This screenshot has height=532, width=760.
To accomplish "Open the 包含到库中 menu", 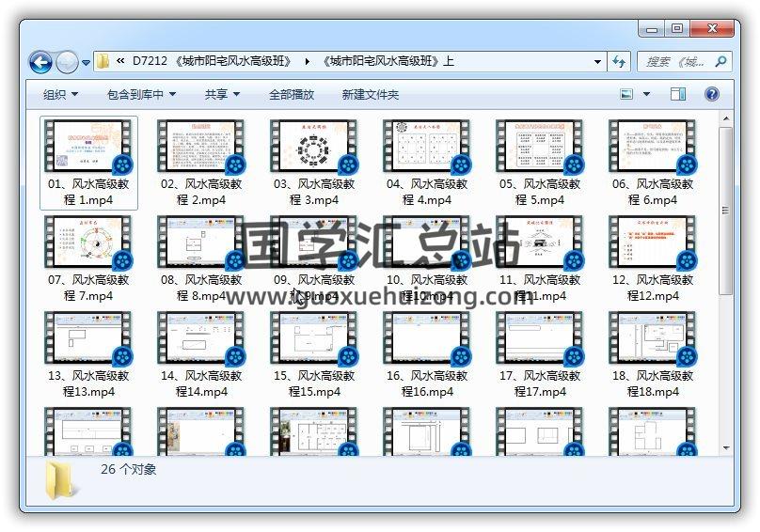I will pos(140,94).
